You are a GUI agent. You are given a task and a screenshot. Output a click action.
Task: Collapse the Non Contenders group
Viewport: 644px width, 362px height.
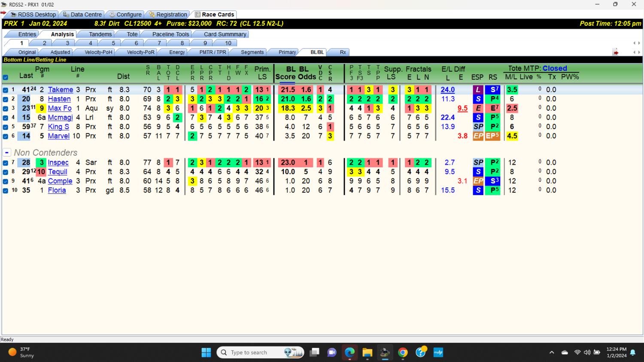(7, 153)
